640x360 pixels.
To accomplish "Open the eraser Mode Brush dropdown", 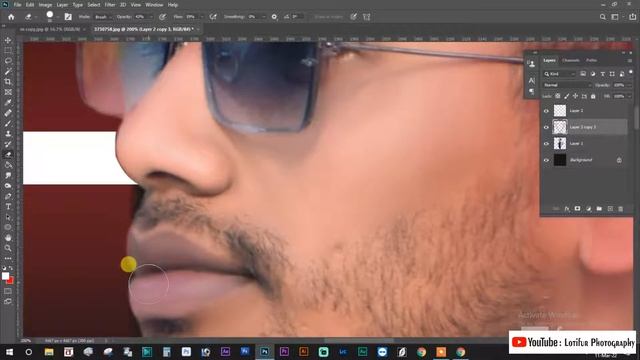I will 102,17.
